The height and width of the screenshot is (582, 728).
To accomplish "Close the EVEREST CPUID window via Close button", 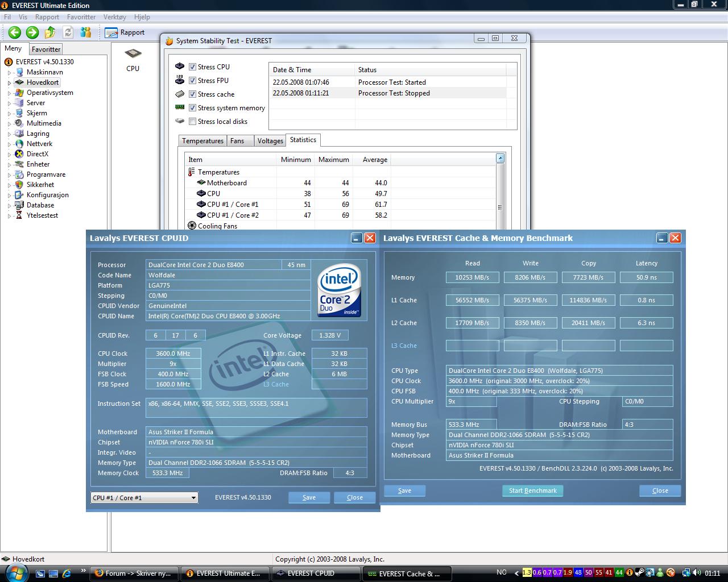I will pos(355,497).
